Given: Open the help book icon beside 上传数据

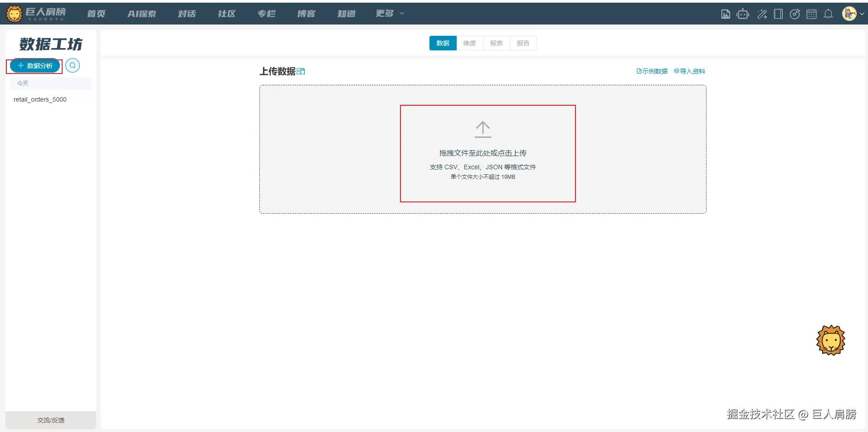Looking at the screenshot, I should [301, 71].
